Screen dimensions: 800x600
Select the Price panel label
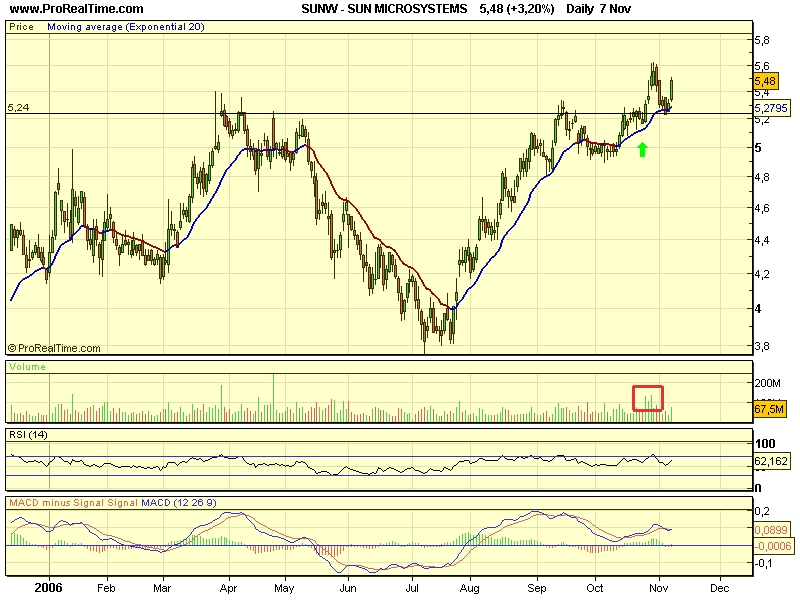coord(21,27)
